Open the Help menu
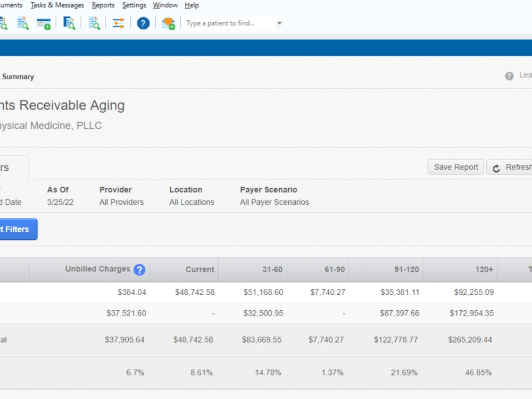The image size is (532, 399). click(x=192, y=5)
